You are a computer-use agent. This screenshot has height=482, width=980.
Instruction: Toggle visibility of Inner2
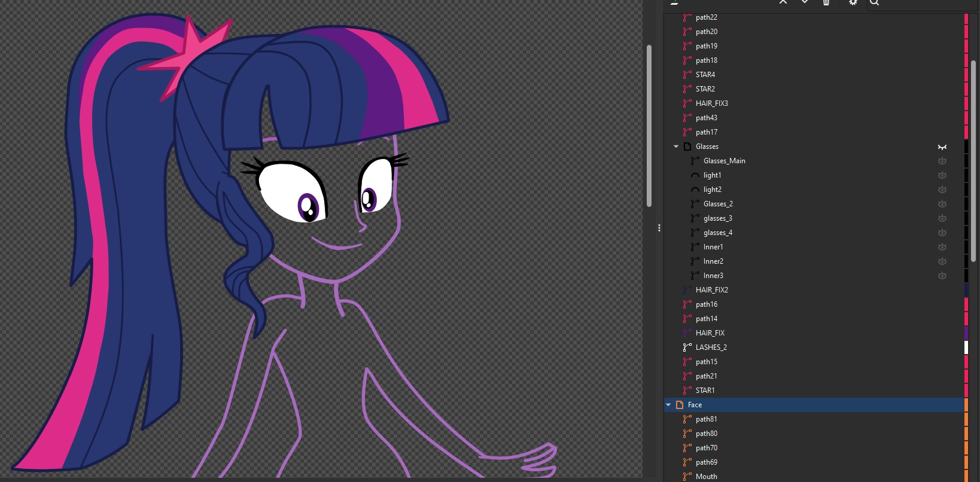pyautogui.click(x=942, y=261)
